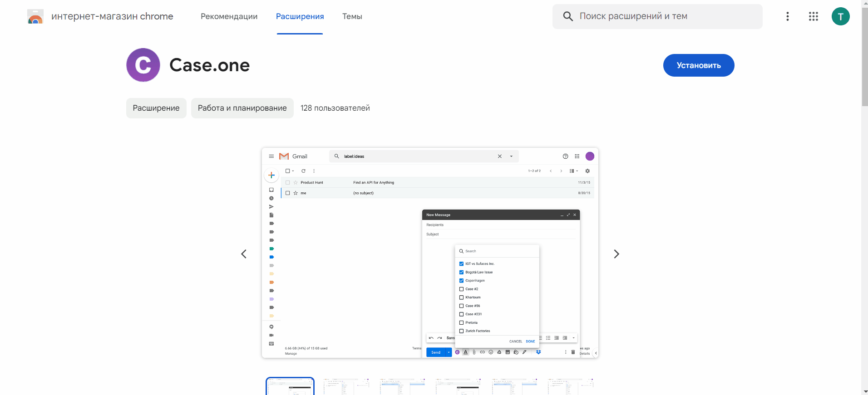
Task: Focus the Поиск расширений и тем field
Action: 657,16
